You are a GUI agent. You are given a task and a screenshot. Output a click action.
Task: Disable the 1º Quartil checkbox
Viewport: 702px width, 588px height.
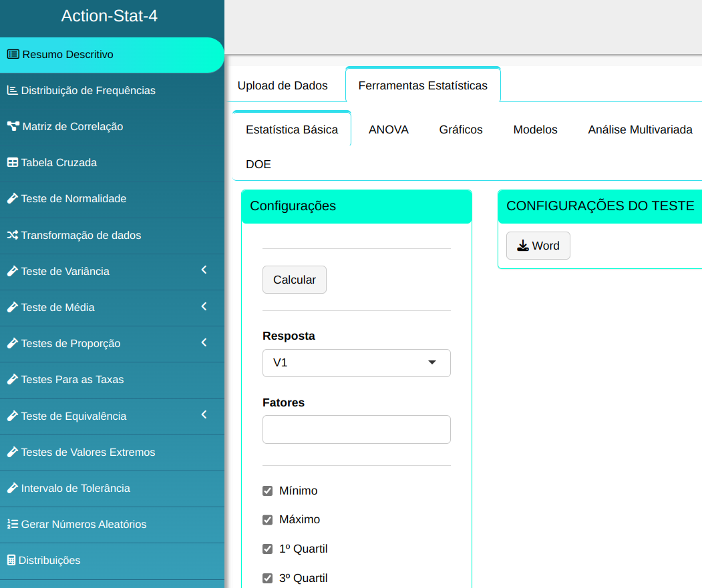click(268, 549)
